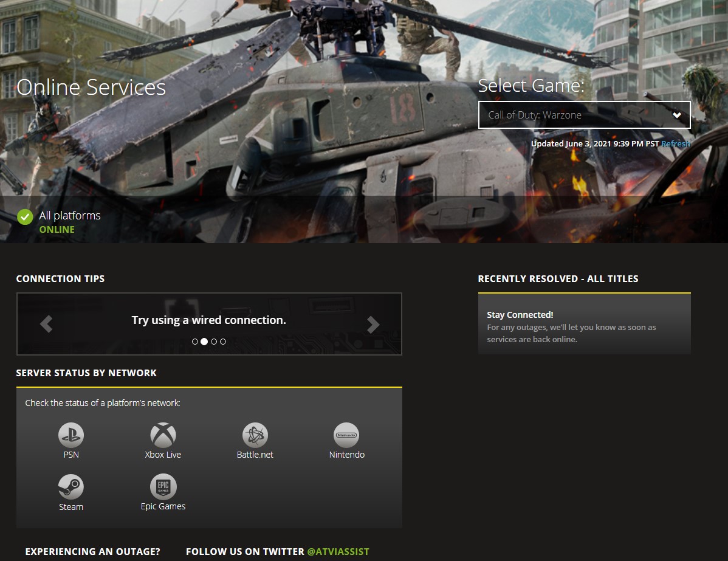The image size is (728, 561).
Task: Select the third connection tip dot
Action: pos(213,342)
